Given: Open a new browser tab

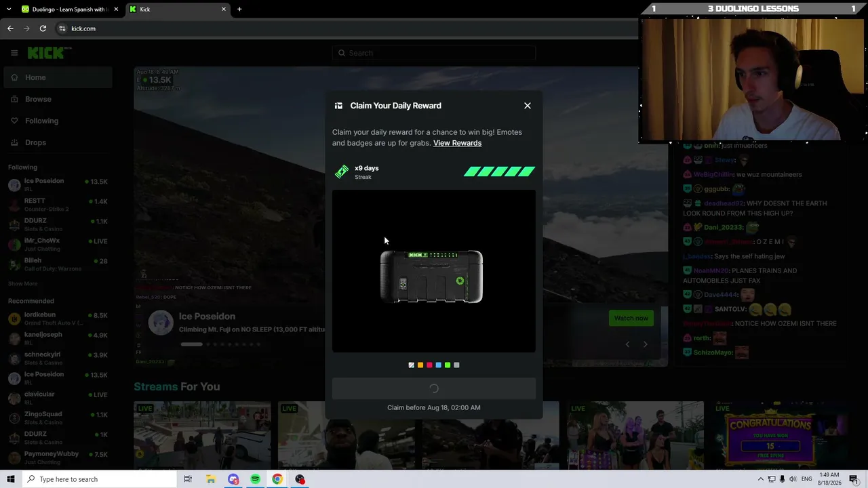Looking at the screenshot, I should coord(239,9).
